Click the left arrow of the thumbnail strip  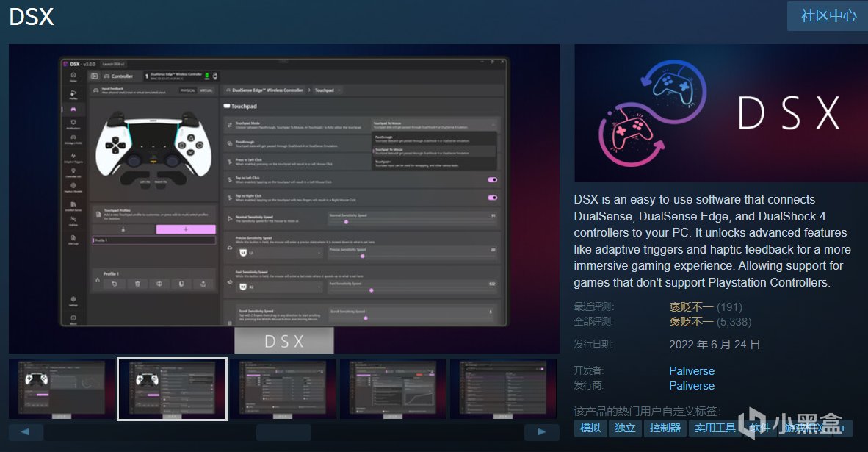click(x=26, y=432)
